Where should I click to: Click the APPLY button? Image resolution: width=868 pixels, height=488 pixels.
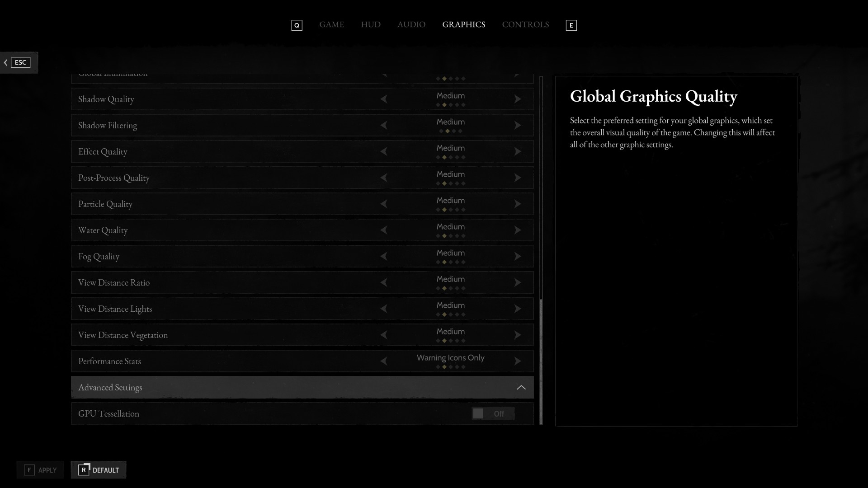40,470
